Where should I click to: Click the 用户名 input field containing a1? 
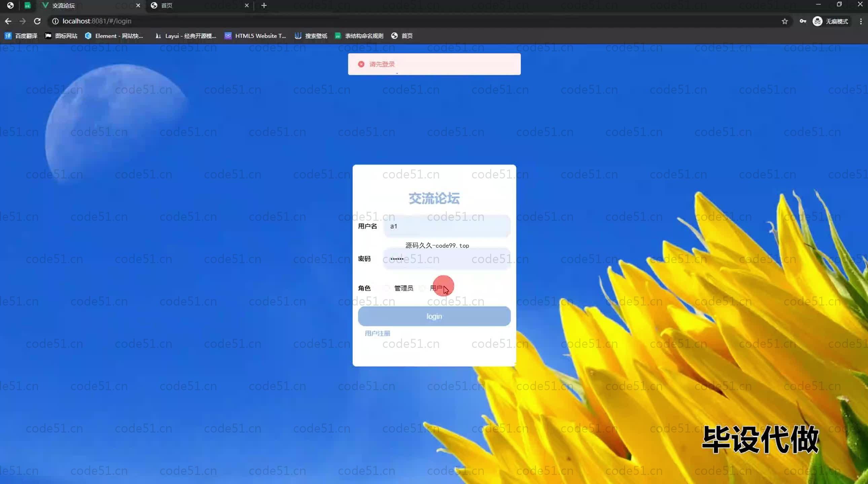point(447,226)
